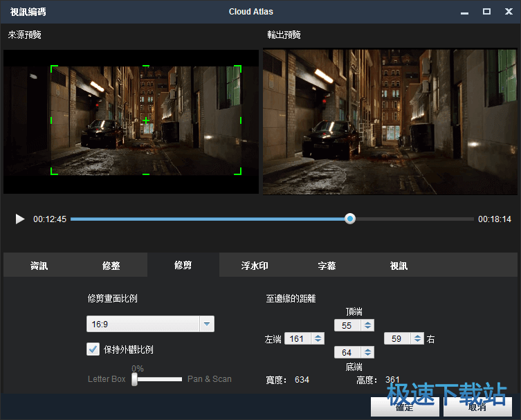Play the video preview
This screenshot has width=521, height=420.
pyautogui.click(x=20, y=219)
